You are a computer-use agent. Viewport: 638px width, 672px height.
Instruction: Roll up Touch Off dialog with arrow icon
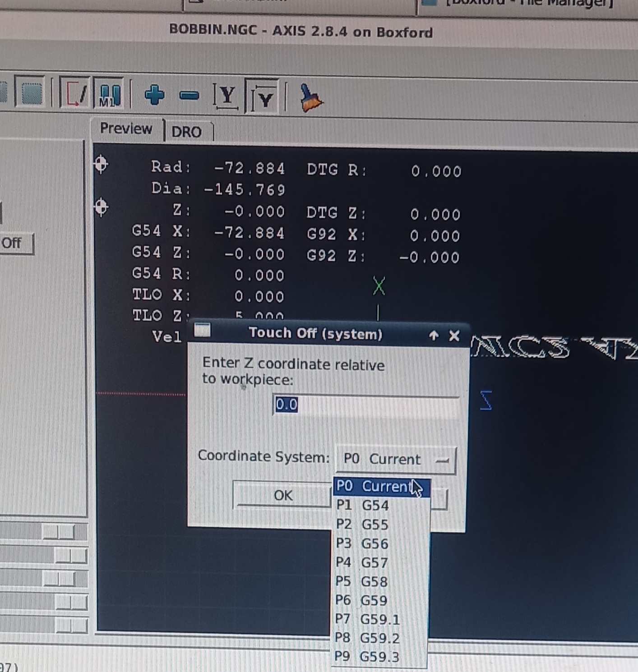point(434,336)
